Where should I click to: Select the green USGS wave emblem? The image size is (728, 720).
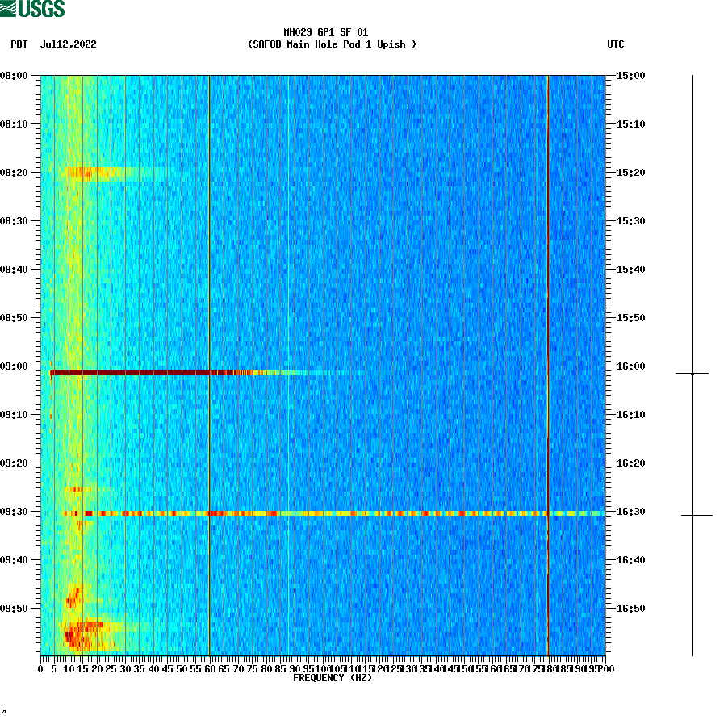click(x=8, y=8)
